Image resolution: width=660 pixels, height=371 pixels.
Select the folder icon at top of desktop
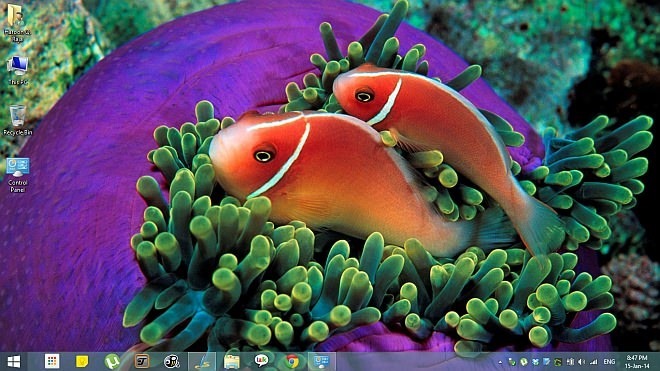pyautogui.click(x=17, y=23)
